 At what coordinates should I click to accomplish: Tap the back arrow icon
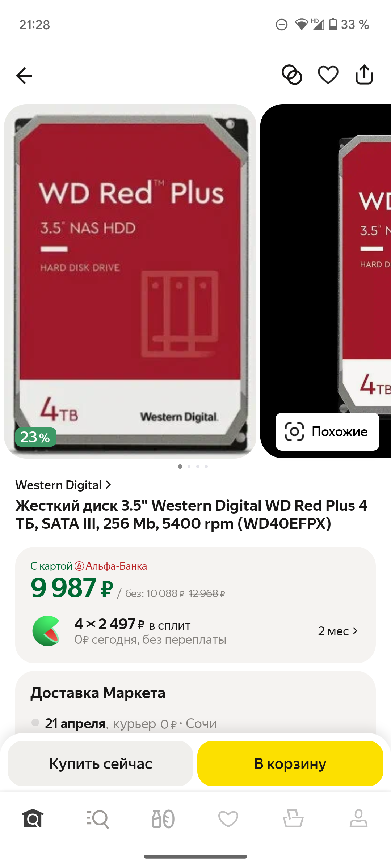pos(24,76)
